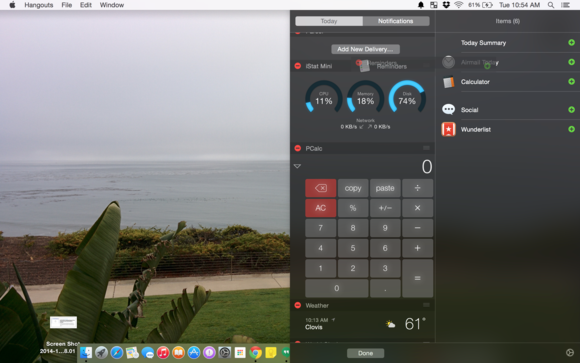Image resolution: width=580 pixels, height=363 pixels.
Task: Open App Store widgets icon beside Done
Action: 570,353
